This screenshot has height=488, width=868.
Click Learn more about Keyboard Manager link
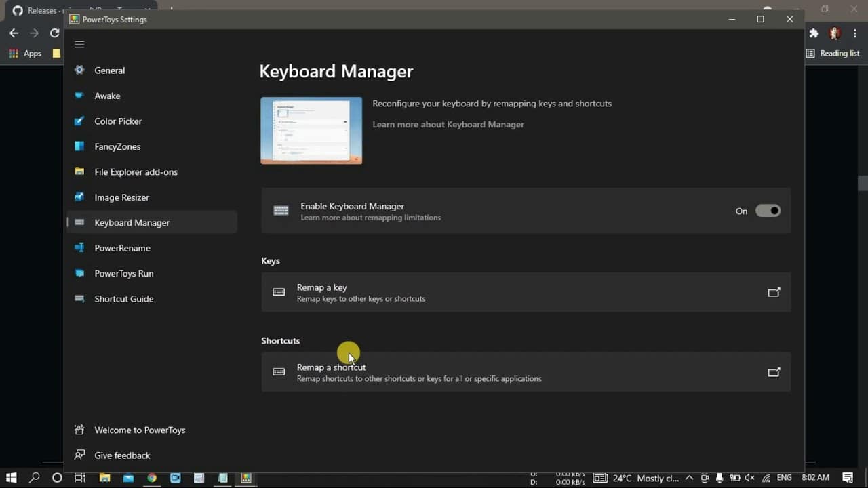point(448,125)
